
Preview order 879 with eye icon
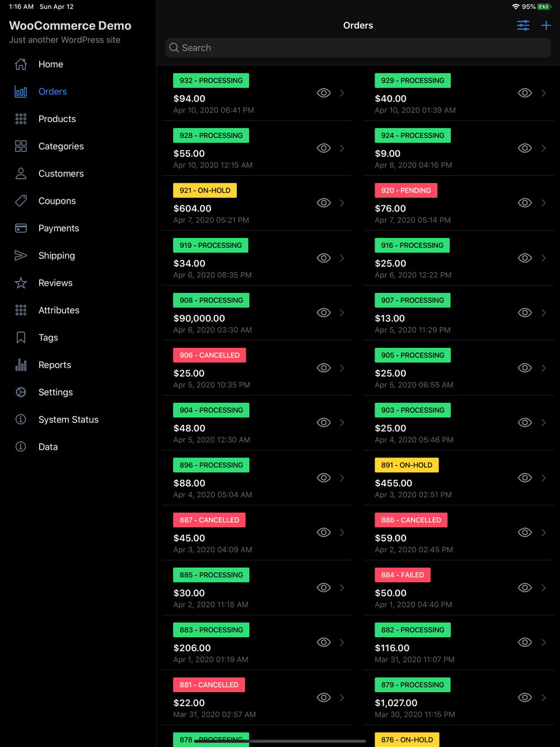click(x=525, y=697)
